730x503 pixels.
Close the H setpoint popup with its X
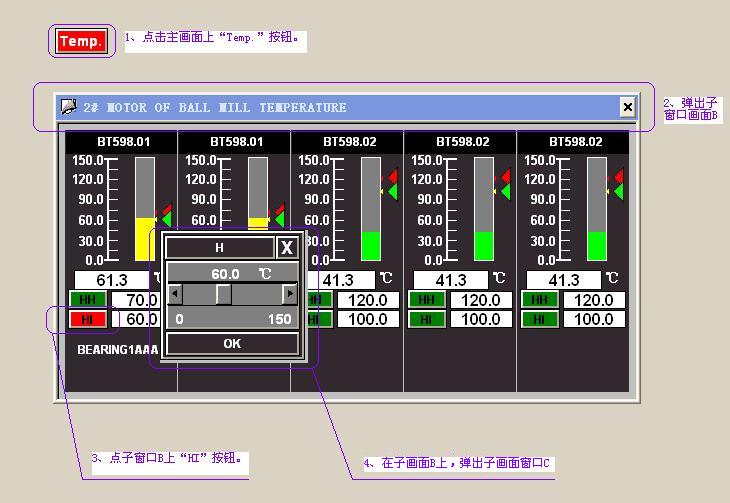click(x=287, y=247)
